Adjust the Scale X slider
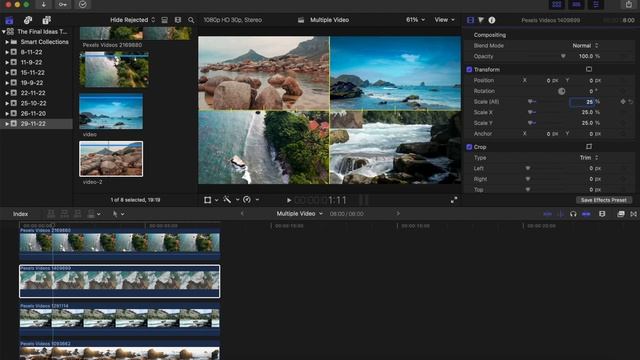 531,112
